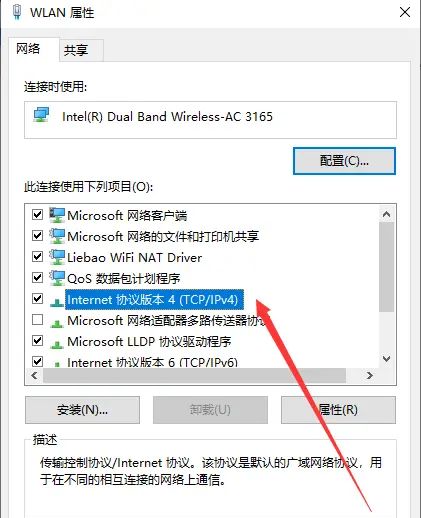Click the Microsoft LLDP protocol icon
Viewport: 421px width, 518px height.
[x=57, y=344]
